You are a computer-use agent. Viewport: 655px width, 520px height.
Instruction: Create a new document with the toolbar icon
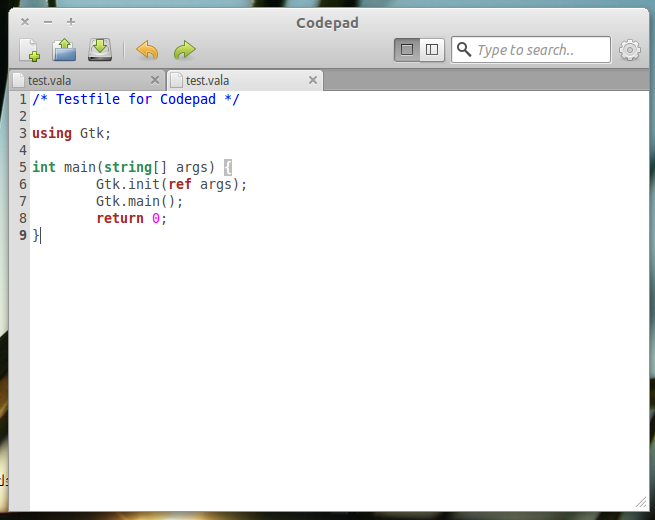pos(30,50)
